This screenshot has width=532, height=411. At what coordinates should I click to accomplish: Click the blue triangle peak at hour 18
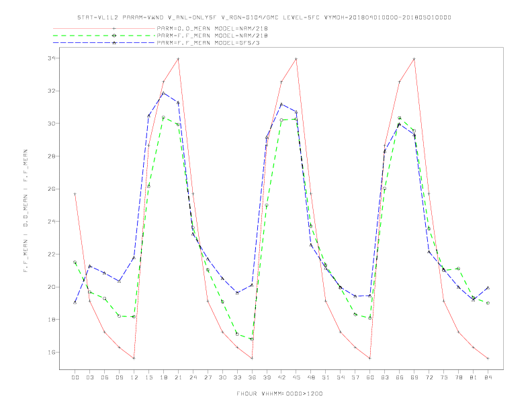click(x=163, y=93)
